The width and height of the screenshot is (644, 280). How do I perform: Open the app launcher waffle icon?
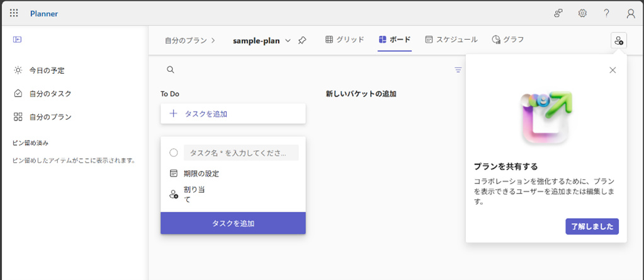click(14, 13)
